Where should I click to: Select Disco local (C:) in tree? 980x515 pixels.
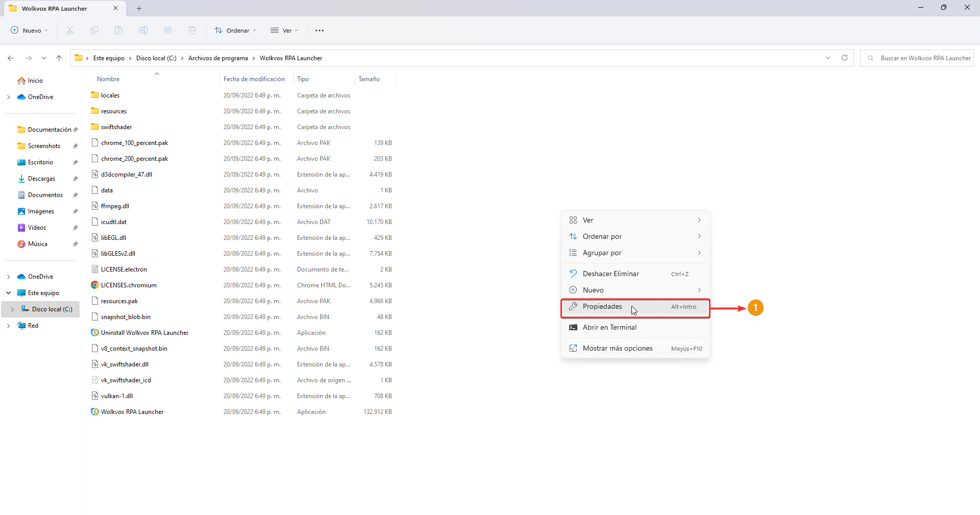(x=47, y=309)
